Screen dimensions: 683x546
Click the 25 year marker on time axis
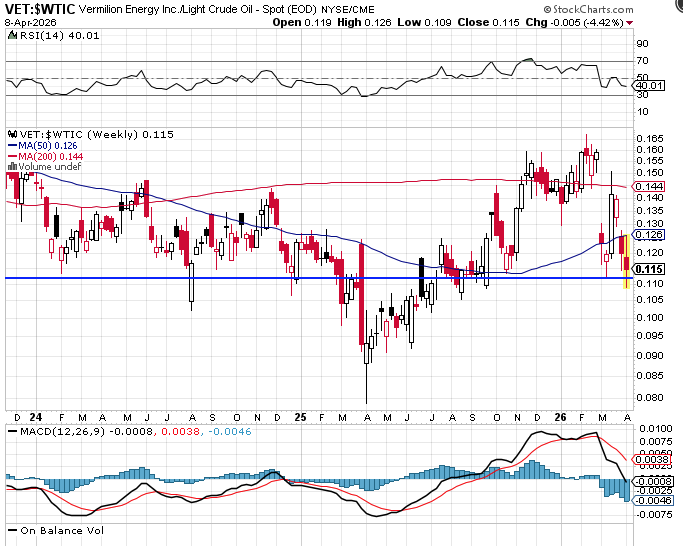[300, 417]
